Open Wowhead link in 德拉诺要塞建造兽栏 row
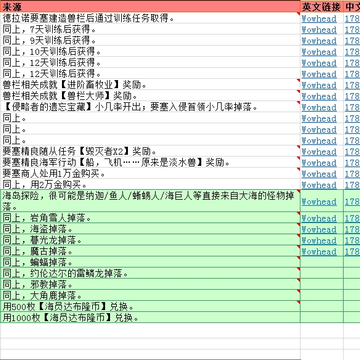Screen dimensions: 360x360 (319, 19)
